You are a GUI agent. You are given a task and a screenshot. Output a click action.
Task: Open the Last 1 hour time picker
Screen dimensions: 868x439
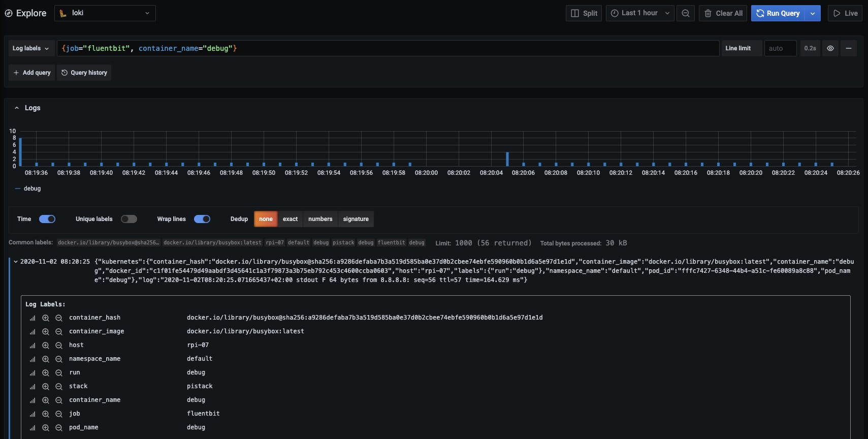[640, 13]
